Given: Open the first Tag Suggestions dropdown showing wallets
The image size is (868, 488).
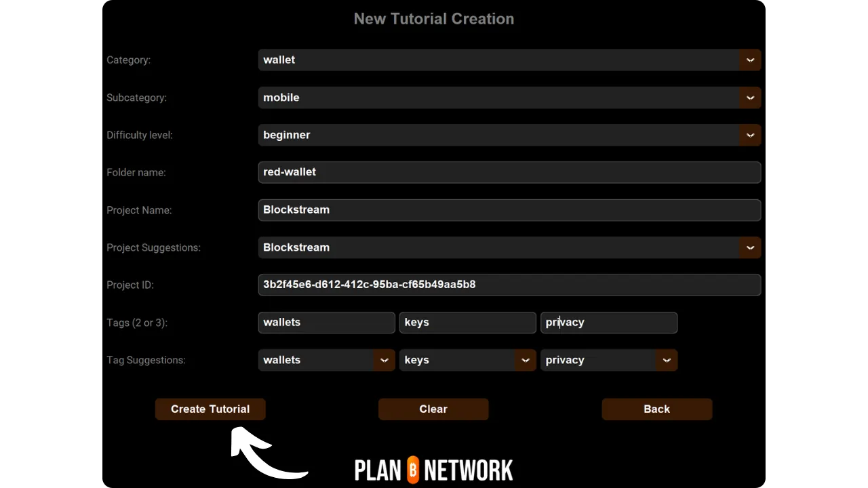Looking at the screenshot, I should 384,360.
